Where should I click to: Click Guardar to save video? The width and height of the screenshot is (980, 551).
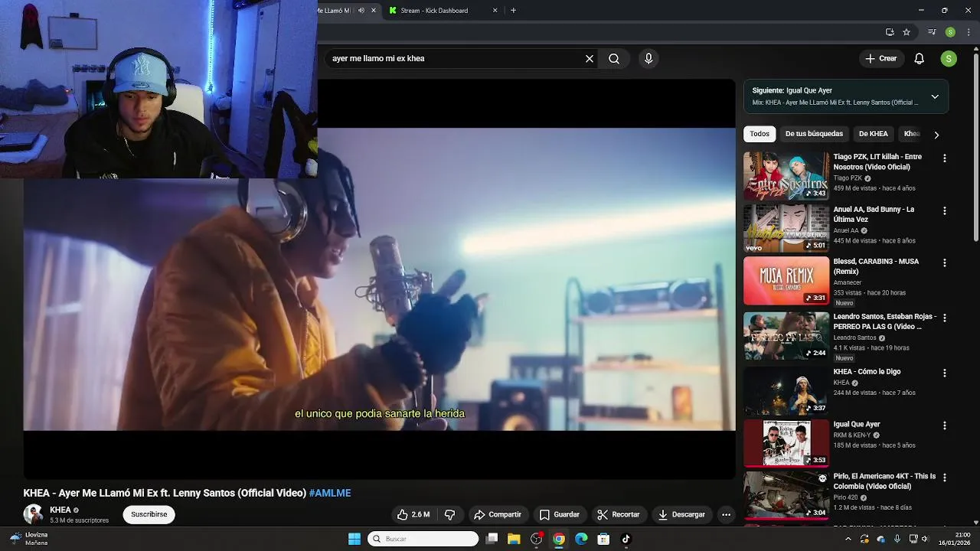tap(559, 514)
